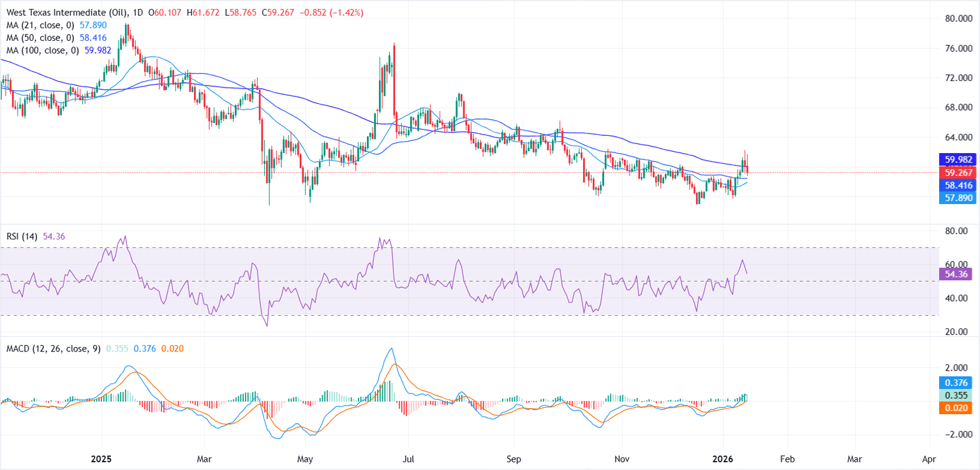Click the 57.890 price tag on price axis
980x470 pixels.
(x=958, y=198)
